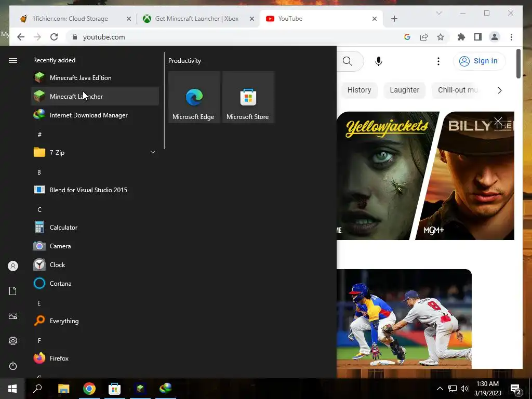The image size is (532, 399).
Task: Open Chrome three-dot menu
Action: (511, 37)
